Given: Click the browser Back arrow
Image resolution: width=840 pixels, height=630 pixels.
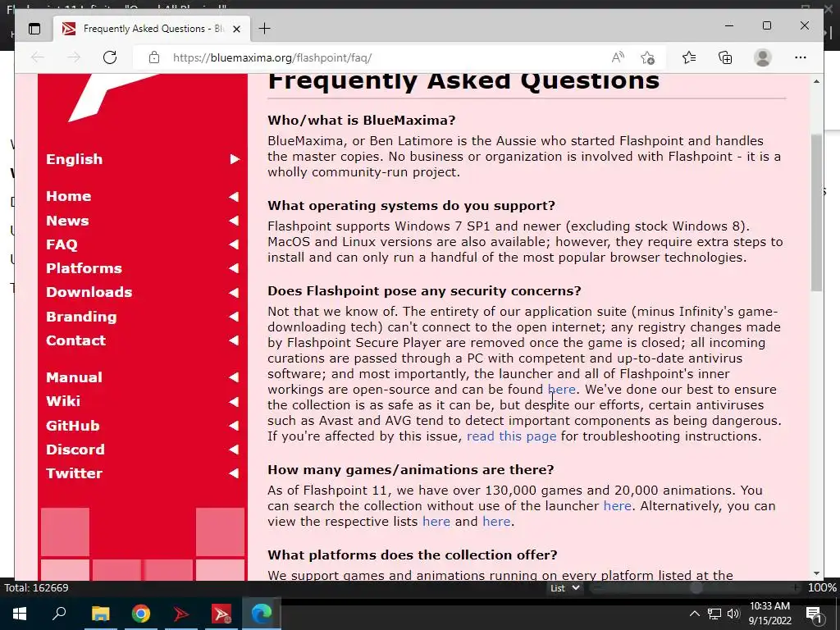Looking at the screenshot, I should tap(38, 57).
